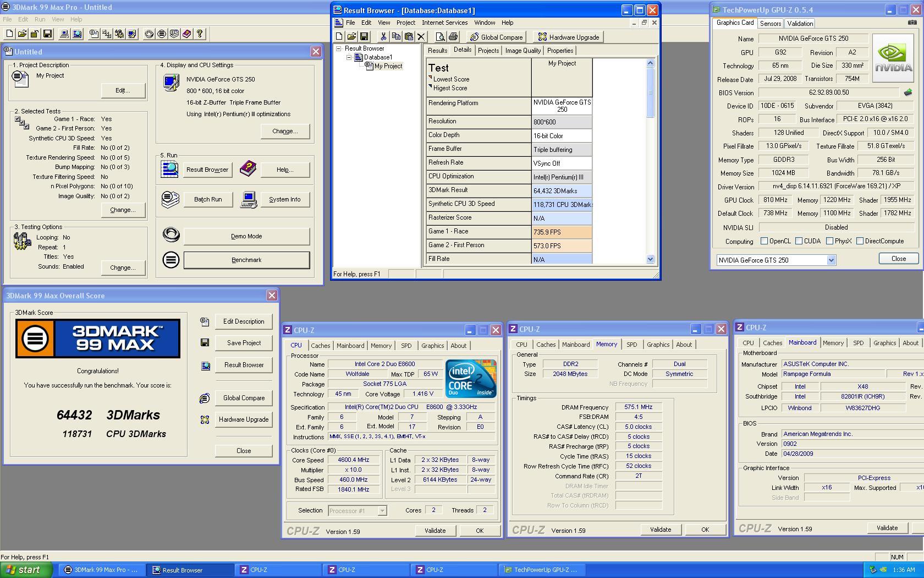Click Print Preview icon in Result Browser toolbar
The width and height of the screenshot is (924, 578).
click(440, 37)
